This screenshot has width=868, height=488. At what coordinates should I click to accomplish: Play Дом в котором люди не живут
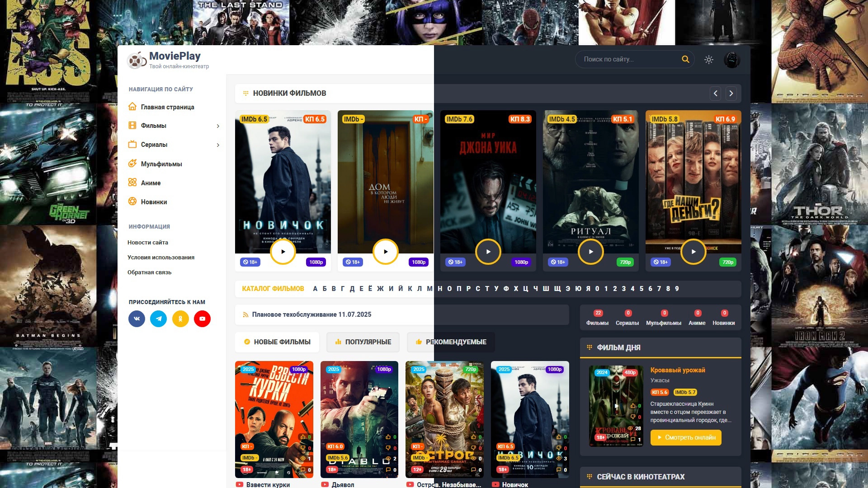click(386, 252)
